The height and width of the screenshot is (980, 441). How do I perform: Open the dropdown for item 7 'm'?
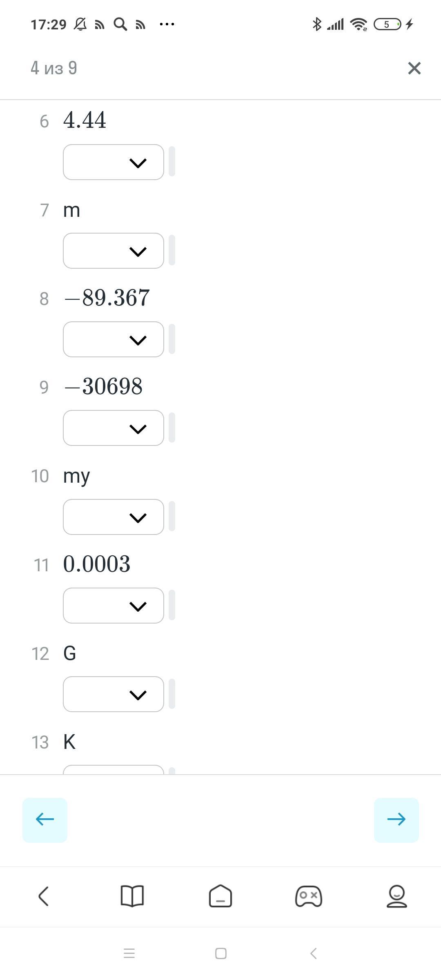pyautogui.click(x=114, y=251)
